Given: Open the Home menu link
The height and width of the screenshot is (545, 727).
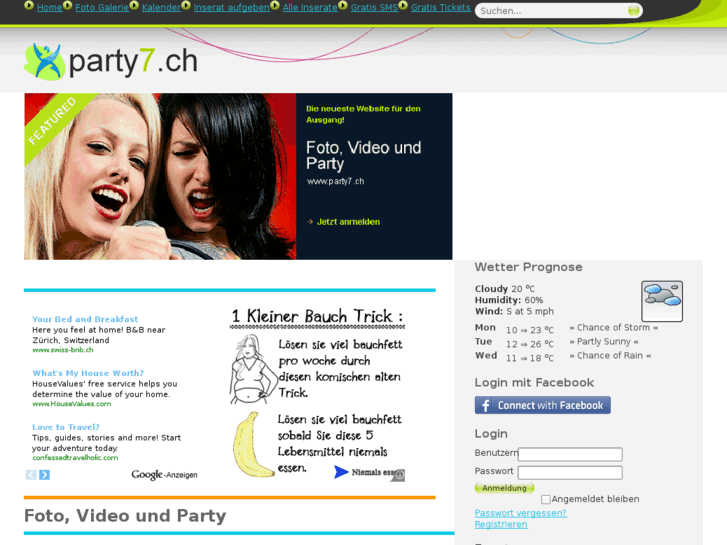Looking at the screenshot, I should point(50,7).
